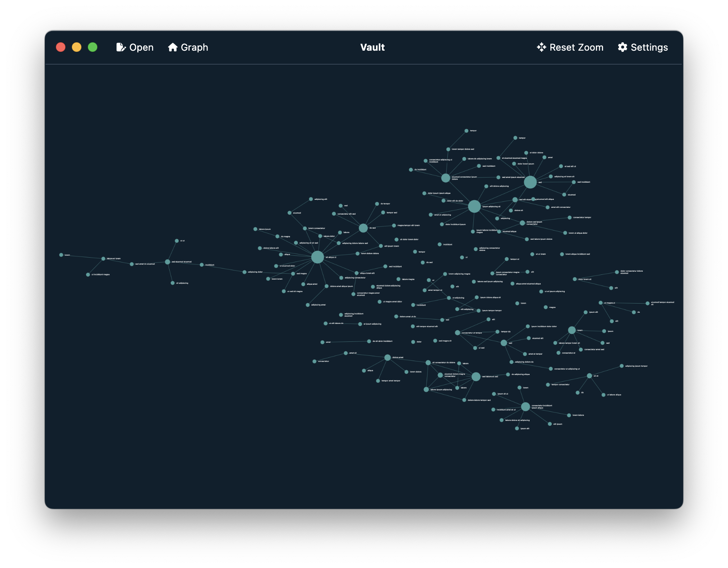
Task: Click the 'sit adipiscing' node
Action: pyautogui.click(x=172, y=283)
